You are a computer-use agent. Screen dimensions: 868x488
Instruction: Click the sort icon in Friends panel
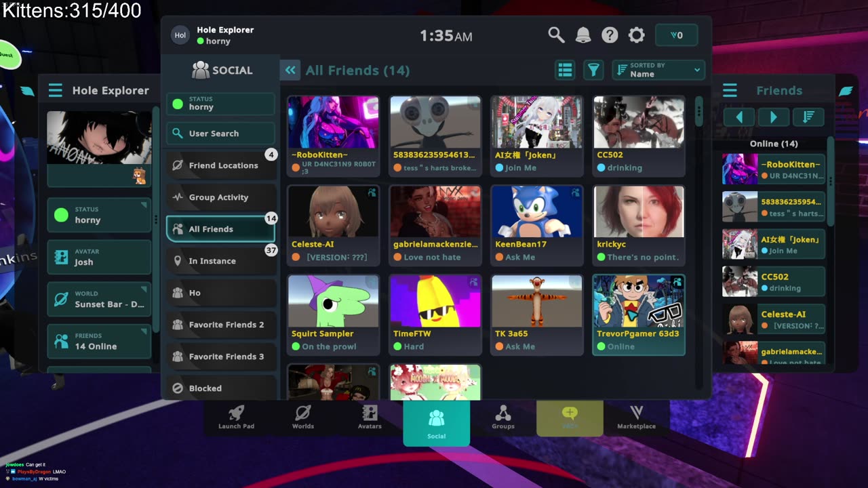[808, 117]
